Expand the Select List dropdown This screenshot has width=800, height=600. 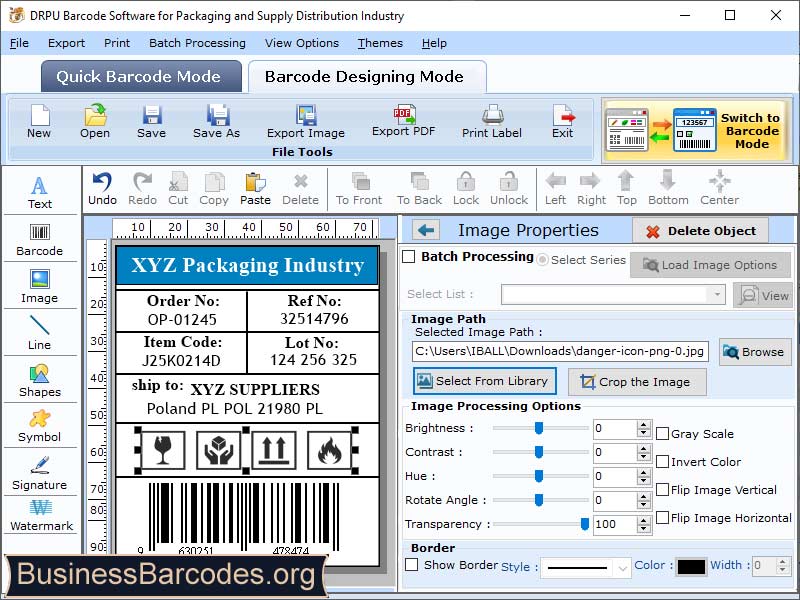pos(717,294)
